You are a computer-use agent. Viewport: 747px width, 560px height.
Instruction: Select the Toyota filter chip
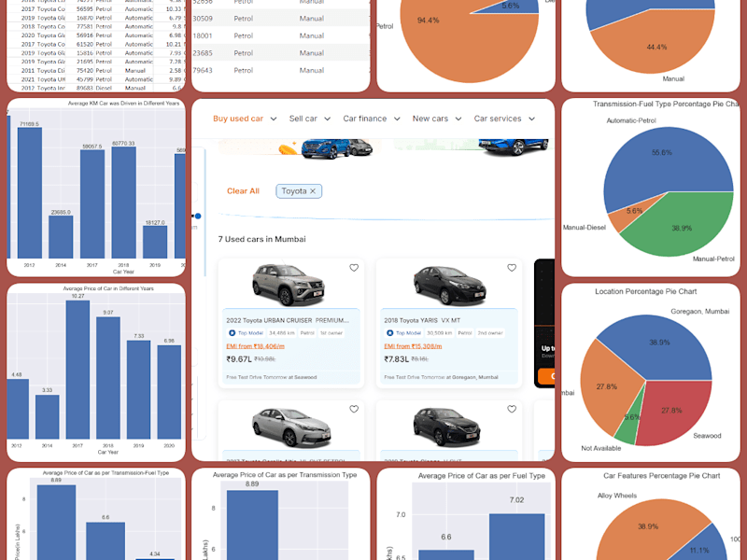click(299, 191)
